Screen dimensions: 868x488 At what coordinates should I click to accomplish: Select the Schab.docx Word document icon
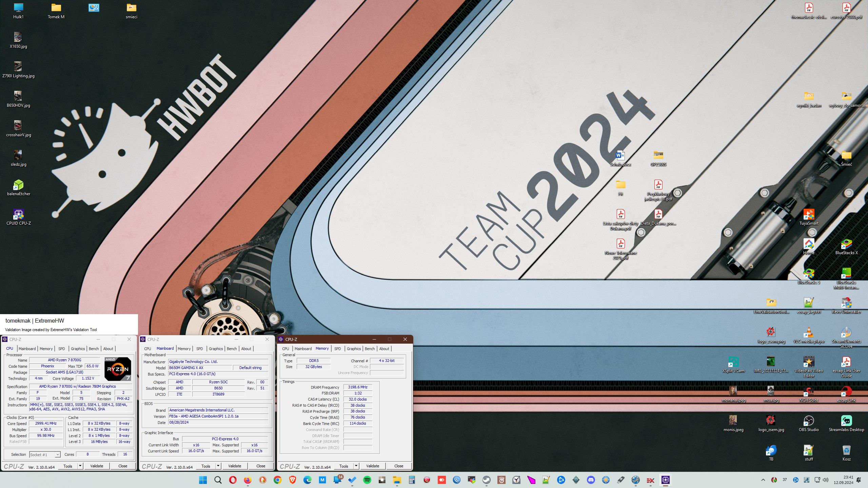(x=620, y=158)
